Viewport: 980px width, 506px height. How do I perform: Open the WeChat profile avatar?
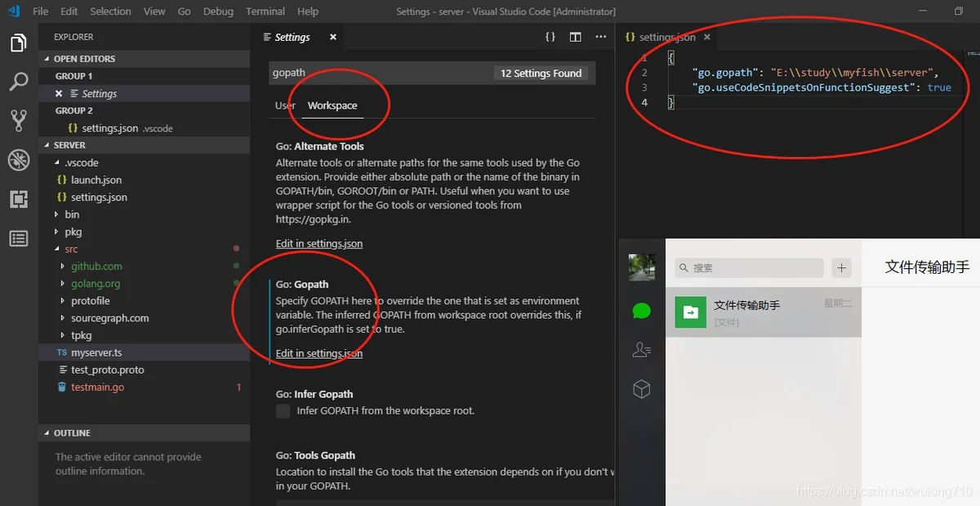tap(641, 267)
